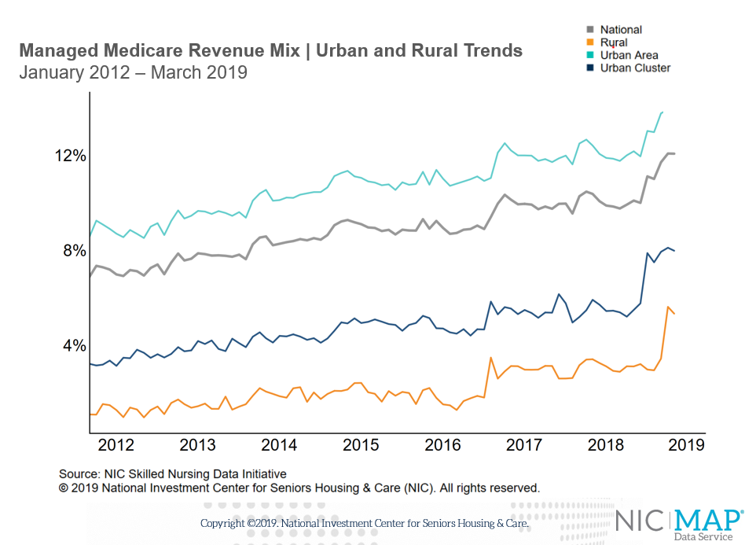Image resolution: width=756 pixels, height=545 pixels.
Task: Select the Urban Area legend label
Action: 629,55
